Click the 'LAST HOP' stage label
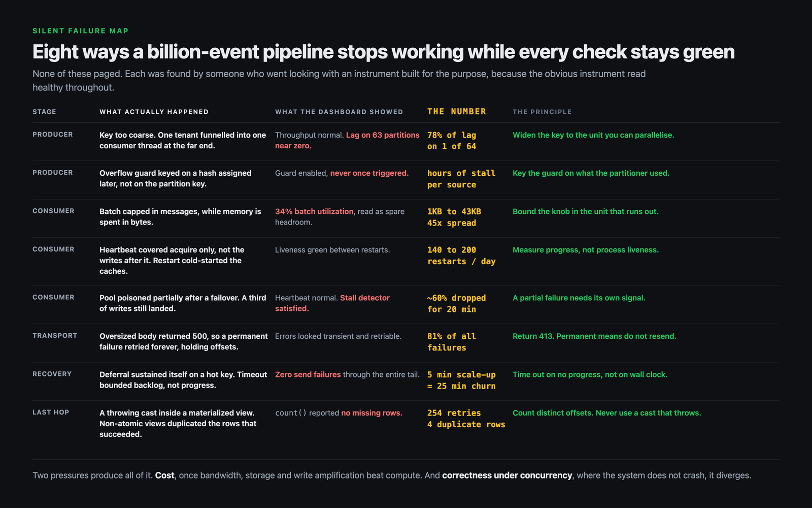Image resolution: width=812 pixels, height=508 pixels. [51, 412]
